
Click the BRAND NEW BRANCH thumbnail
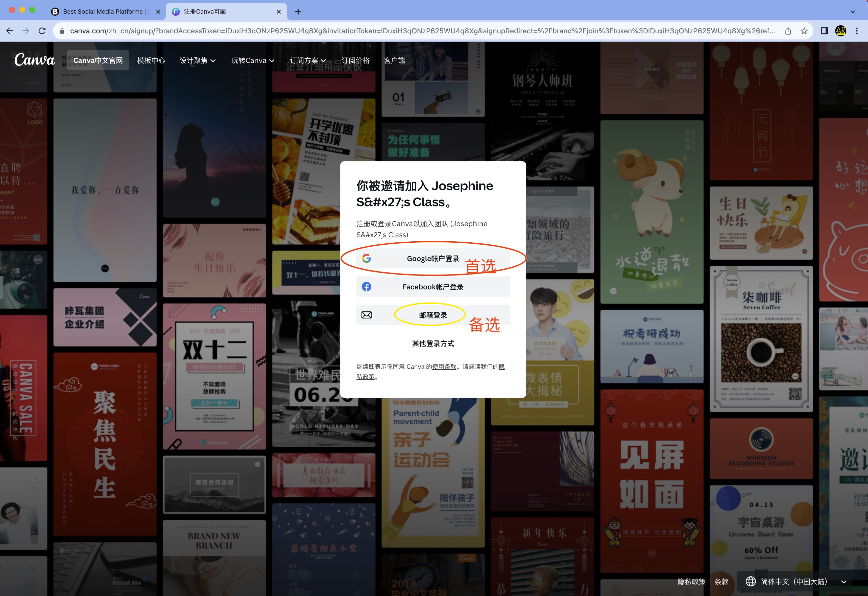point(214,558)
